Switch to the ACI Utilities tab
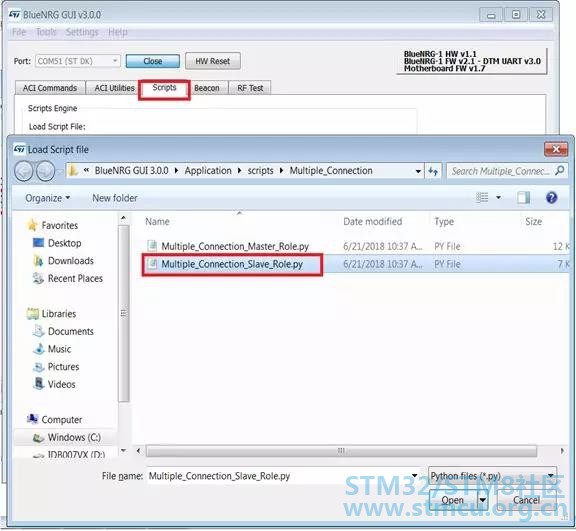Viewport: 576px width, 531px height. (x=114, y=88)
